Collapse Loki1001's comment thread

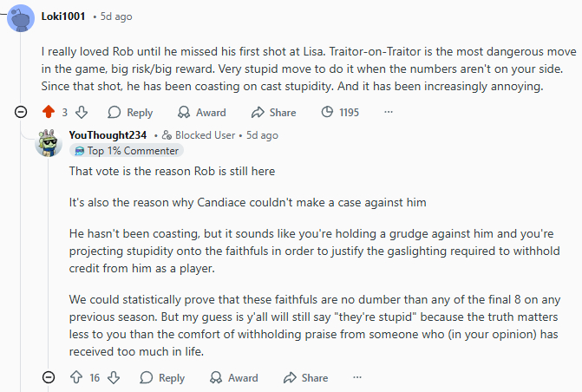[20, 112]
